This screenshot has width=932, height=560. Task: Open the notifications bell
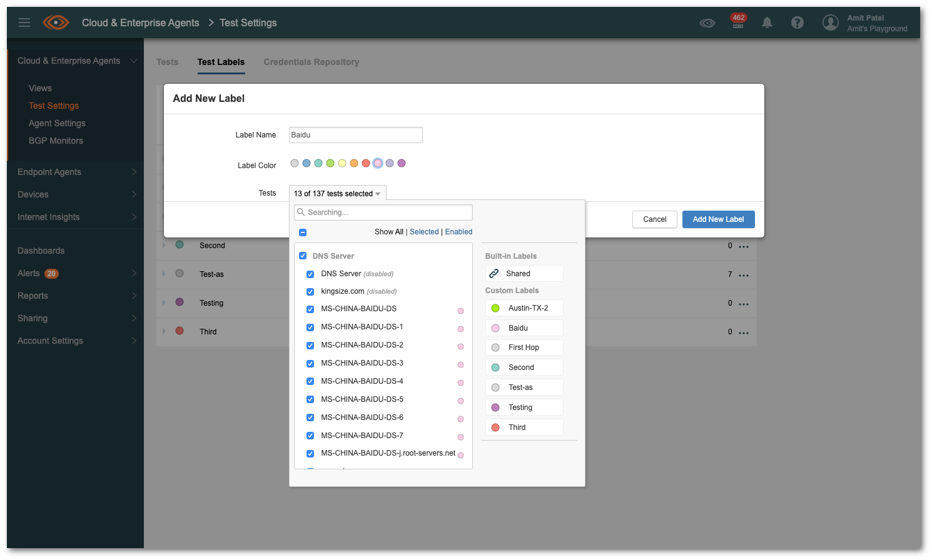click(x=767, y=22)
